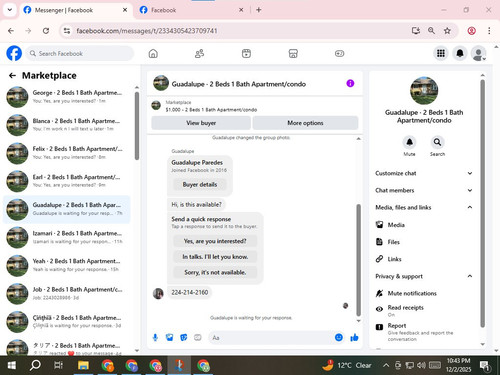Open the Marketplace storefront icon
The width and height of the screenshot is (500, 375).
tap(293, 53)
